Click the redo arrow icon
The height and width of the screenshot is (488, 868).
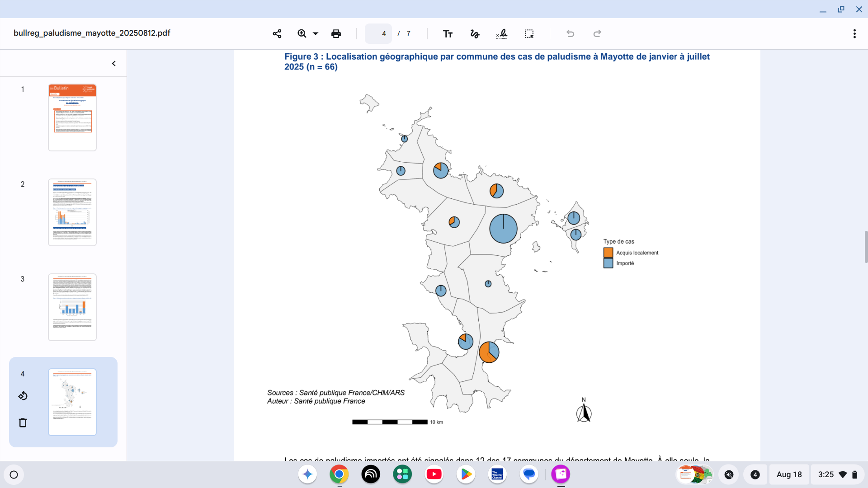597,33
